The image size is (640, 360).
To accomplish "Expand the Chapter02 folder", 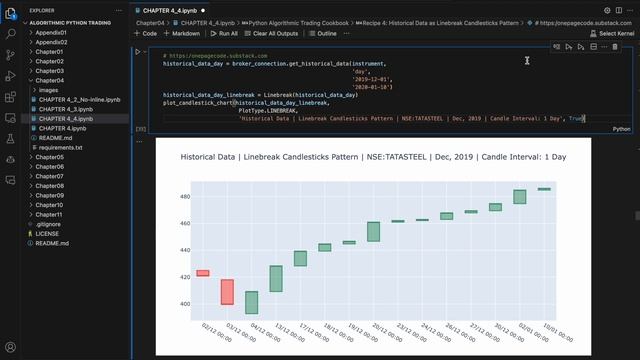I will (49, 61).
